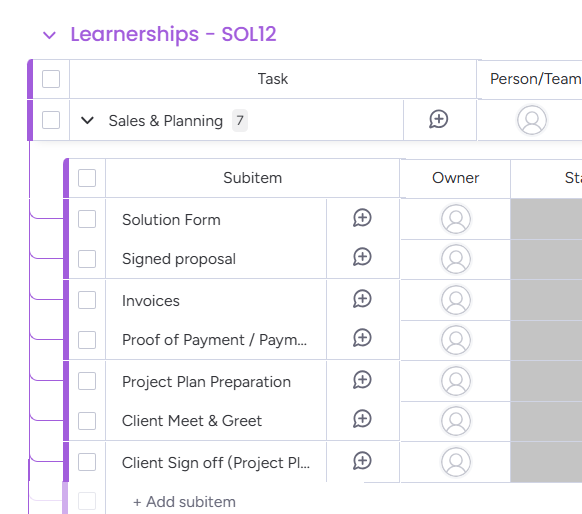Check the Signed proposal subitem checkbox
This screenshot has width=582, height=514.
[x=87, y=259]
